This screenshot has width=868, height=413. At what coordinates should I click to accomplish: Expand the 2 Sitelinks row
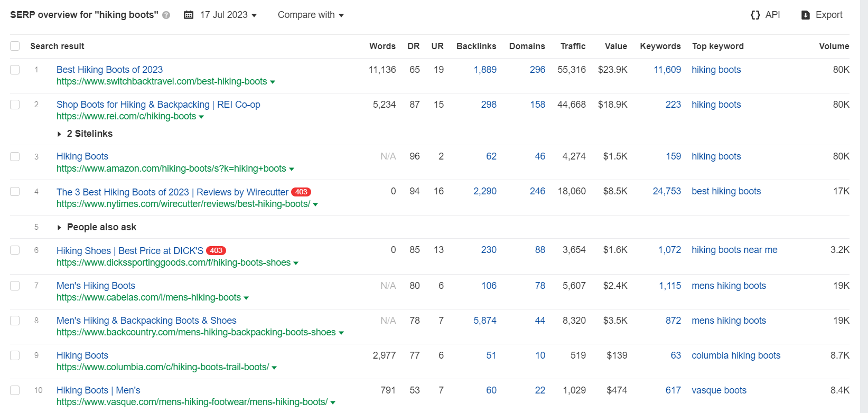[x=85, y=134]
